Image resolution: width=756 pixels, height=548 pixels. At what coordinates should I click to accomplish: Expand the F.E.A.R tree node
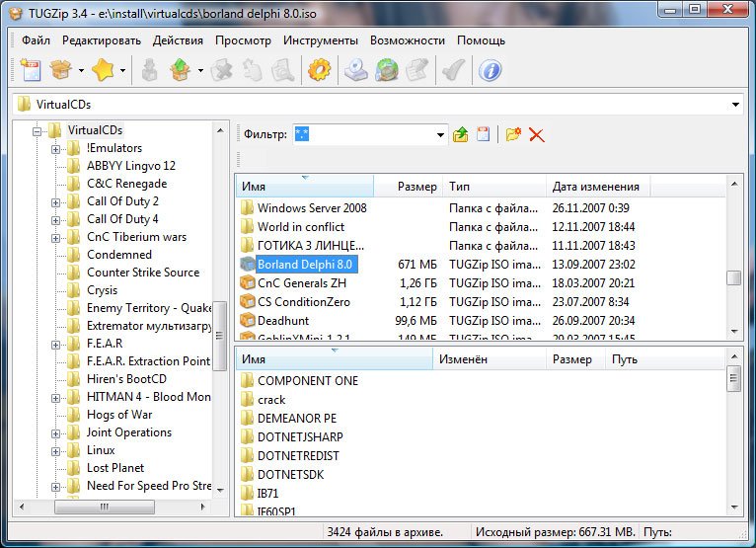pyautogui.click(x=55, y=345)
